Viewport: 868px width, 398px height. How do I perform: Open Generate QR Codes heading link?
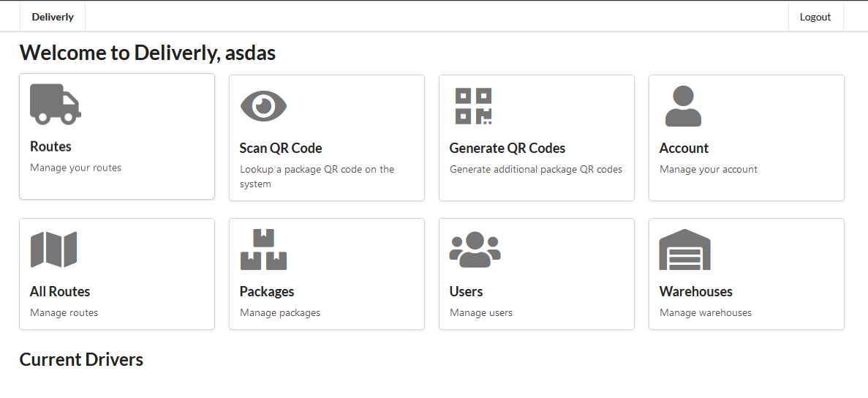pos(507,148)
